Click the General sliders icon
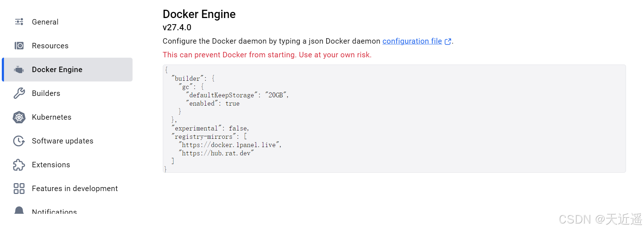 coord(19,22)
